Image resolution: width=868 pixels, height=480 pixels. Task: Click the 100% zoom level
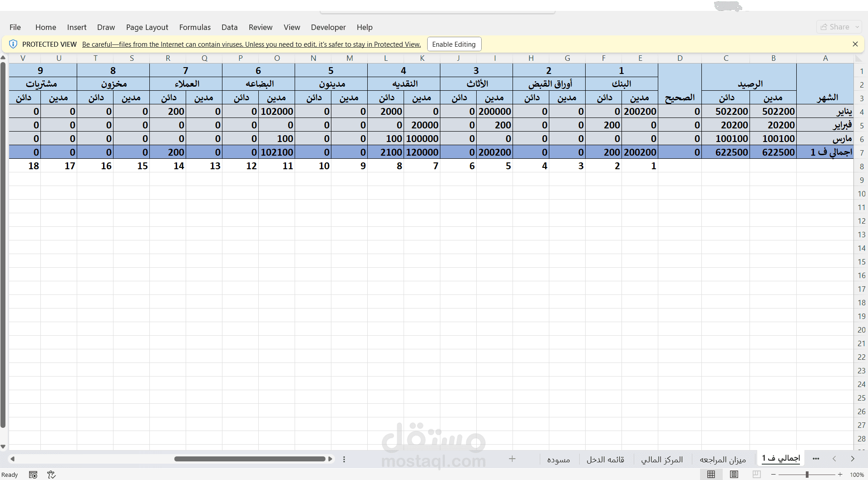857,475
